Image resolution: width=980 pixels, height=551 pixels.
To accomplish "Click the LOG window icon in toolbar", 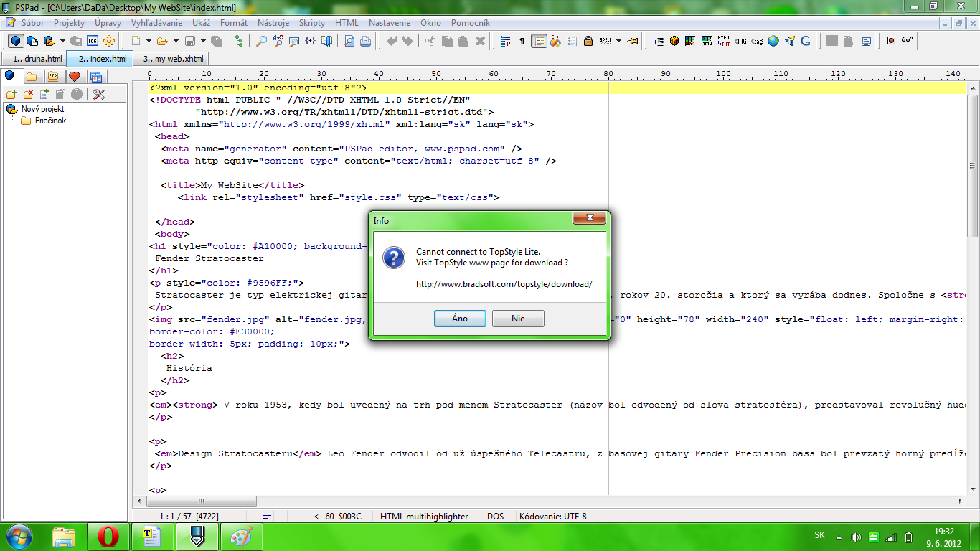I will [93, 41].
